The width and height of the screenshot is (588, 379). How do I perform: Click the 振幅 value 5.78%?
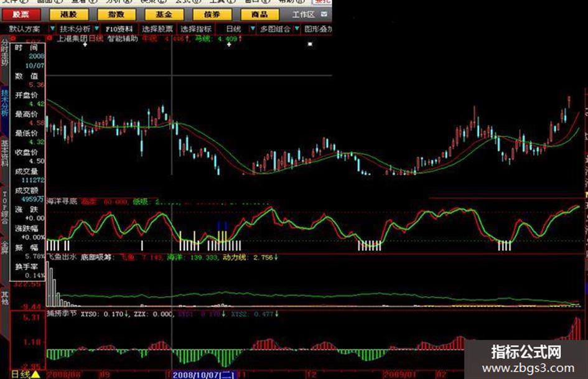click(x=35, y=256)
